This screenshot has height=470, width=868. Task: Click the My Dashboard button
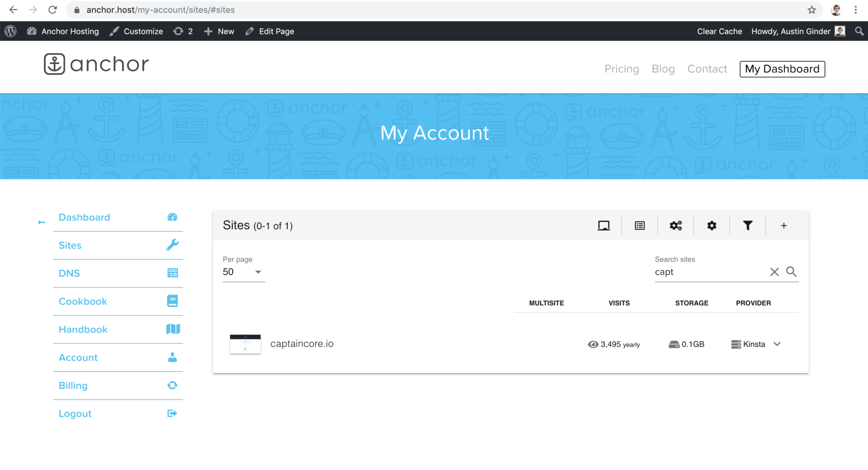tap(782, 69)
